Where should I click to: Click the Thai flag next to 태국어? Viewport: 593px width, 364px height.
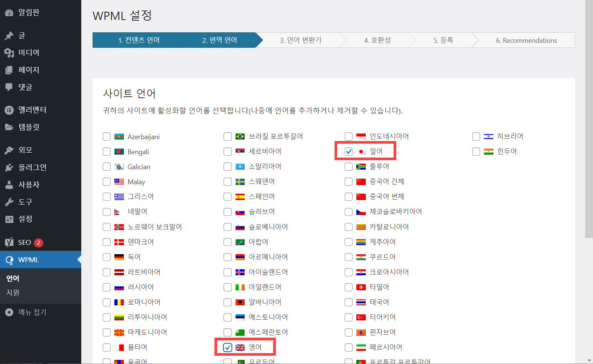pyautogui.click(x=361, y=302)
